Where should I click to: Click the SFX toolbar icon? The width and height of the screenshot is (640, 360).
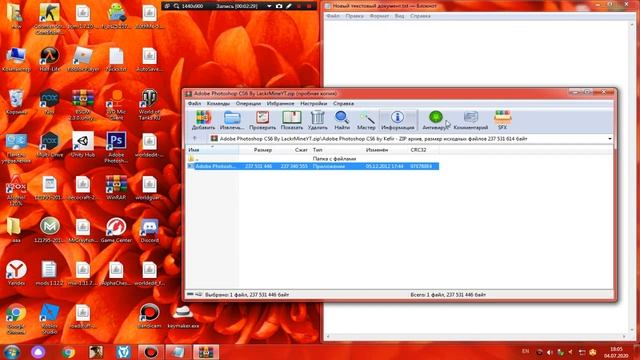(502, 120)
